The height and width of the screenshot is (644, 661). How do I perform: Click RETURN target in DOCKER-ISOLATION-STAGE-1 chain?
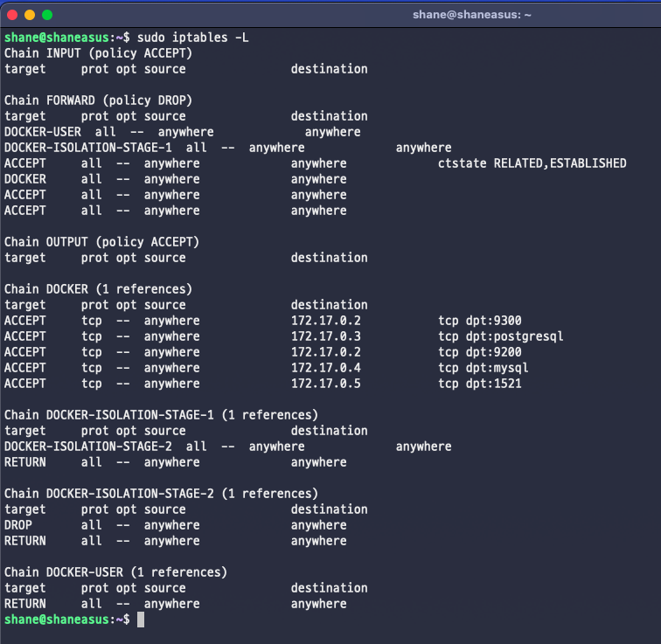pyautogui.click(x=24, y=462)
